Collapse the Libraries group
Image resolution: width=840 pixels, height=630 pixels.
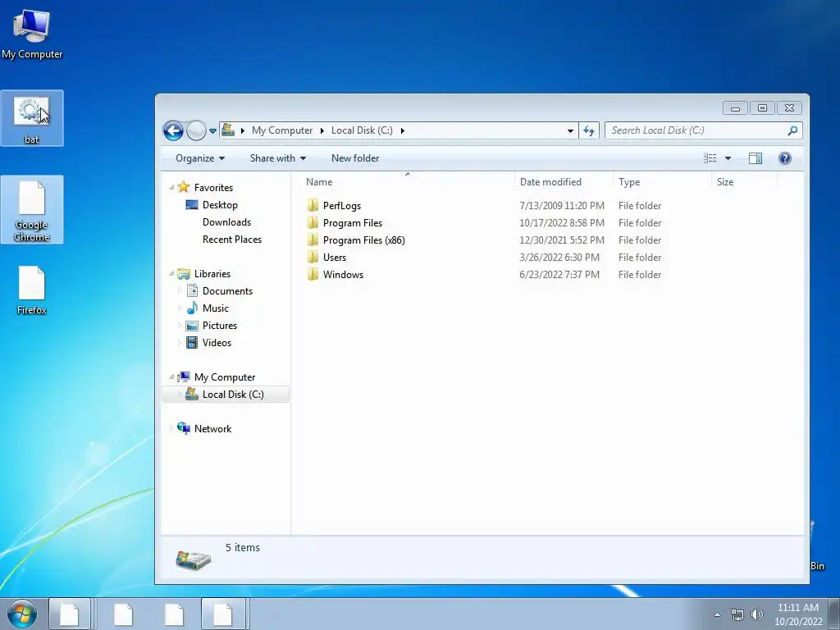click(x=171, y=274)
